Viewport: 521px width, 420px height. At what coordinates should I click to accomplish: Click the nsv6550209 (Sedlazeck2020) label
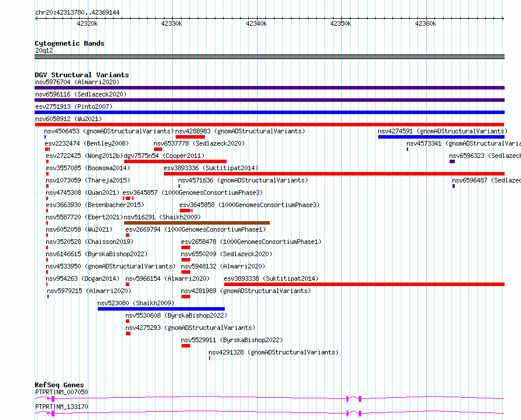227,254
